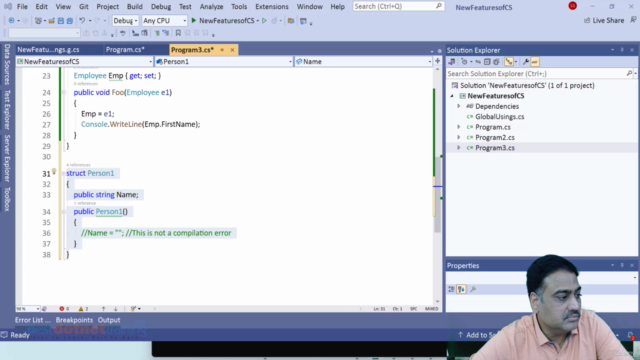This screenshot has height=360, width=640.
Task: Open the Build menu
Action: pos(134,7)
